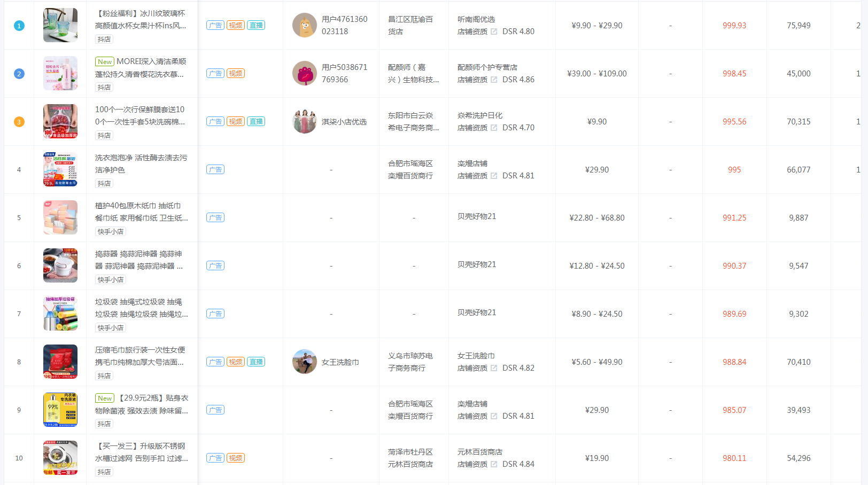Click the 视频 badge on 不锈钢水槽过滤网 row

pyautogui.click(x=236, y=458)
